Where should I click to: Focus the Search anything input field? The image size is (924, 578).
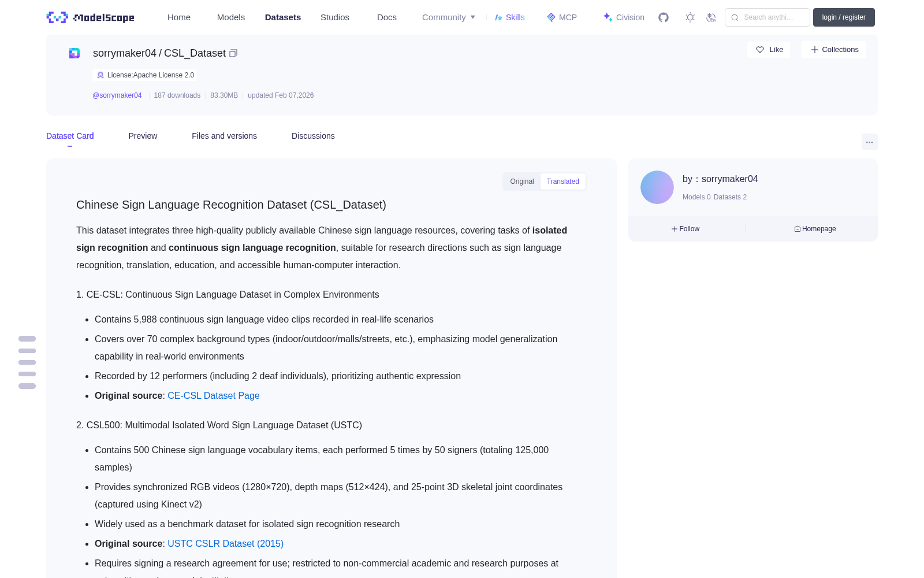coord(767,17)
